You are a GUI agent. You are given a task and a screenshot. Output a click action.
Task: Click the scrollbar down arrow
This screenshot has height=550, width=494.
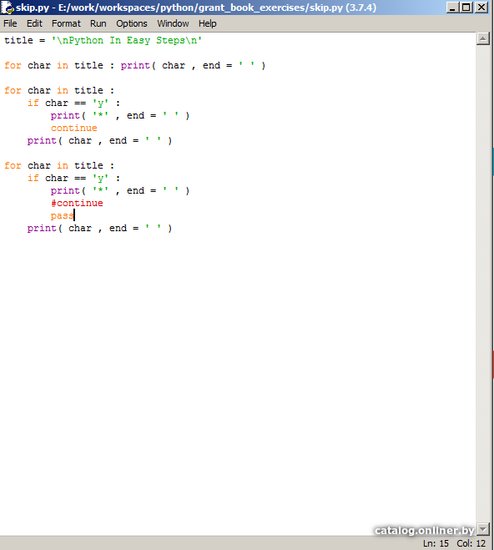pyautogui.click(x=483, y=529)
